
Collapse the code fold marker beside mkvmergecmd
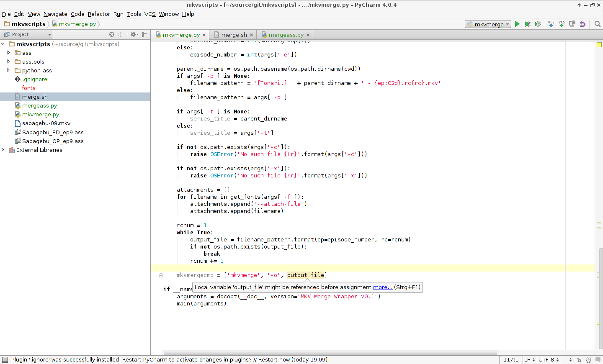161,275
